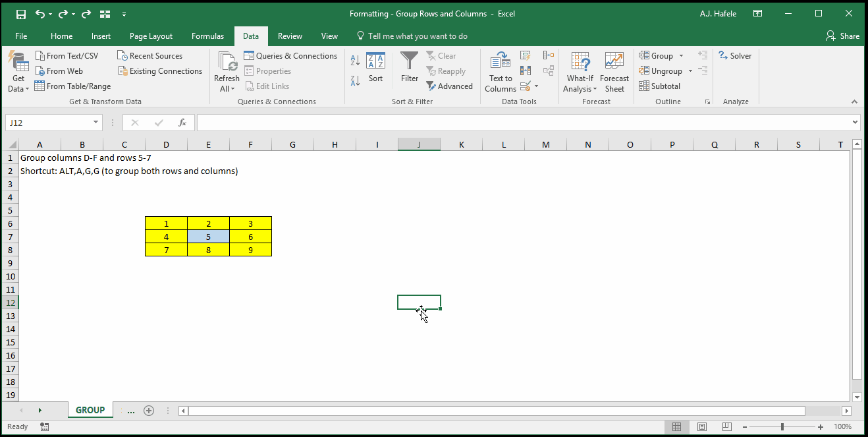Open the File tab
The width and height of the screenshot is (868, 437).
tap(21, 36)
